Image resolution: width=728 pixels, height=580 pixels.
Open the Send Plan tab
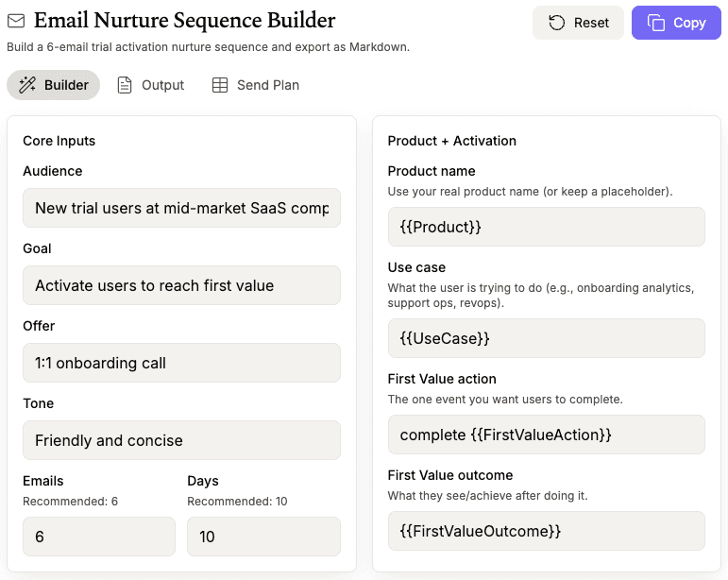pyautogui.click(x=256, y=85)
